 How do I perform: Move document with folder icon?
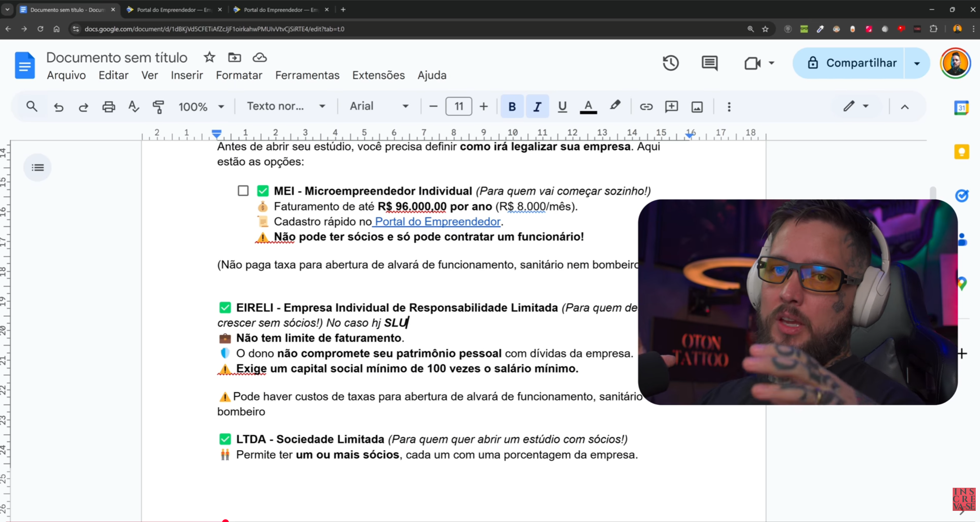point(235,57)
